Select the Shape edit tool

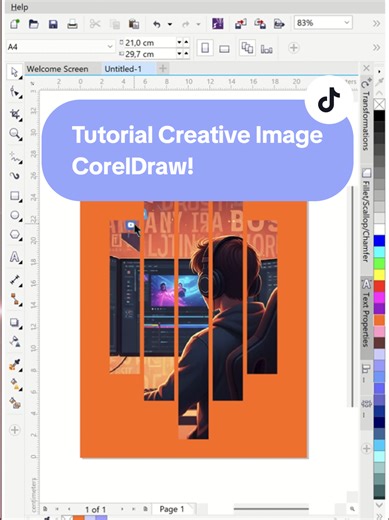(x=15, y=92)
